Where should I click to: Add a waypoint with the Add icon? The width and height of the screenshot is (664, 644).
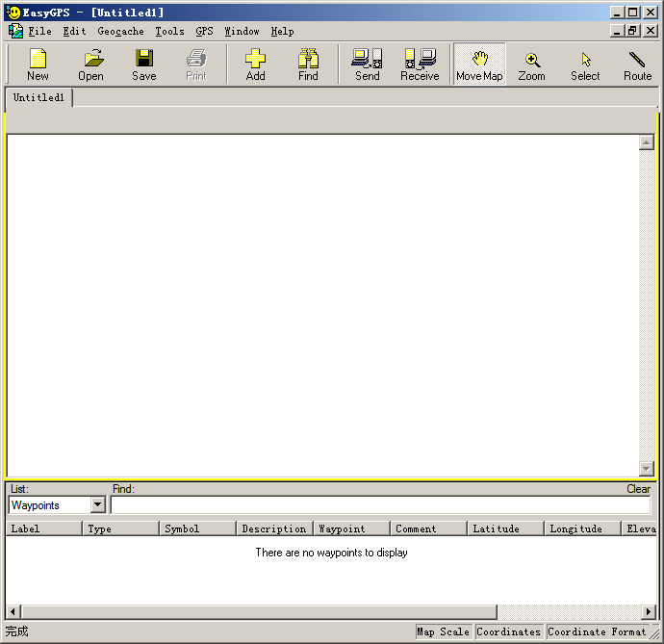click(255, 64)
